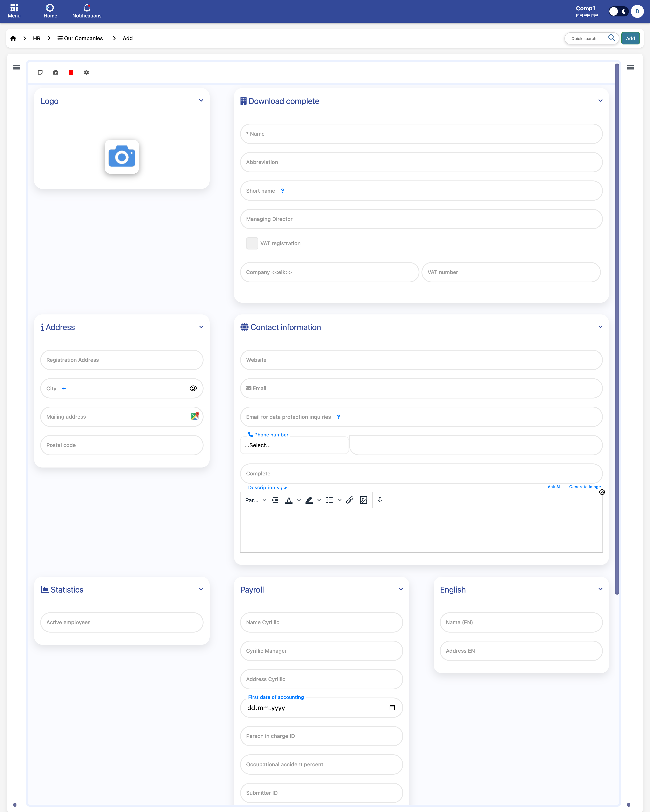The height and width of the screenshot is (812, 650).
Task: Click the Generate Image link
Action: (585, 487)
